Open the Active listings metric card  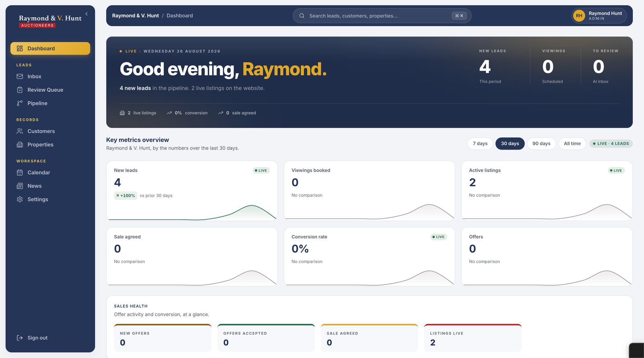[x=547, y=191]
